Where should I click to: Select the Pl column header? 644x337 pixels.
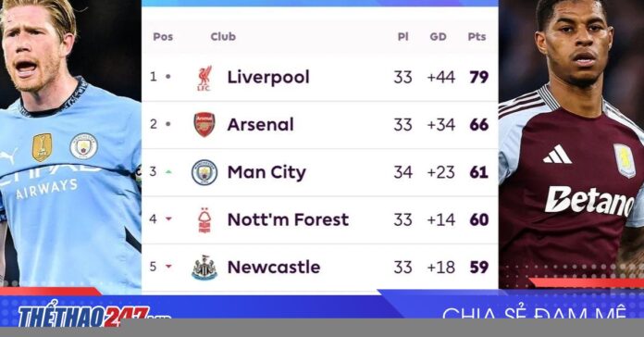402,37
